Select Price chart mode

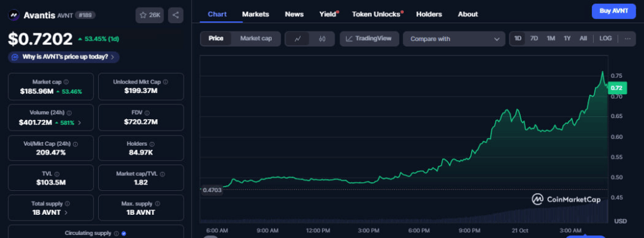216,38
